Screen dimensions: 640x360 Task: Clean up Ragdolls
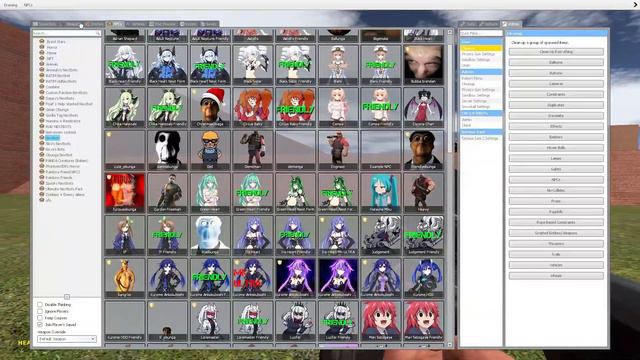click(556, 212)
